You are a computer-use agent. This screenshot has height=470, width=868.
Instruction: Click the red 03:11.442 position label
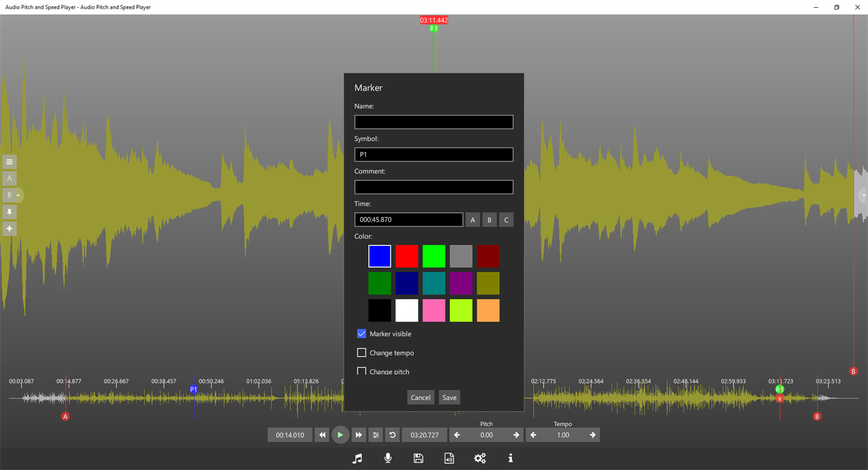(x=434, y=20)
